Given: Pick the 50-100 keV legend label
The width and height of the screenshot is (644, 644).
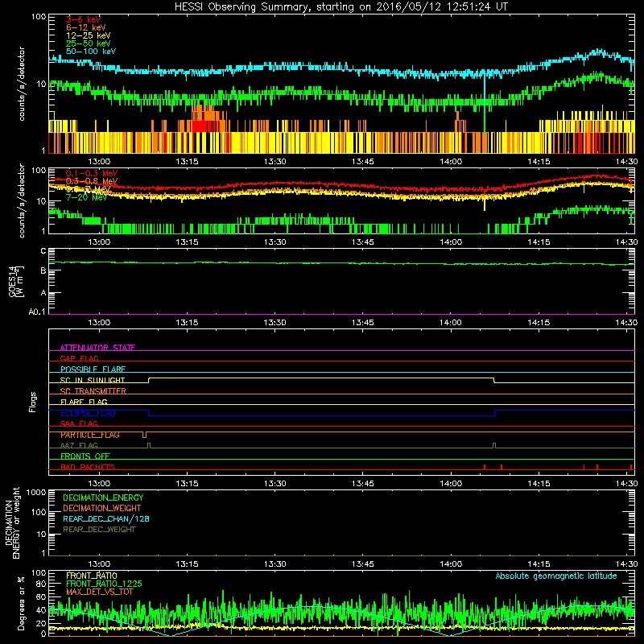Looking at the screenshot, I should (91, 52).
